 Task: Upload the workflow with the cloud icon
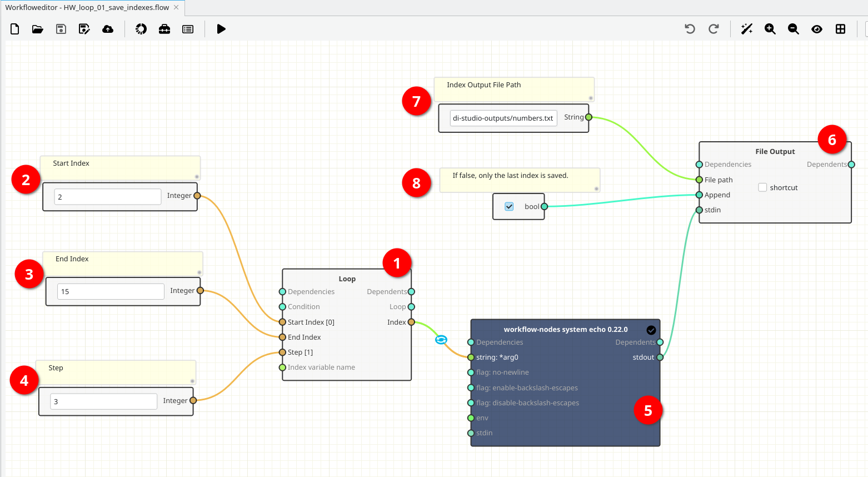(x=108, y=29)
